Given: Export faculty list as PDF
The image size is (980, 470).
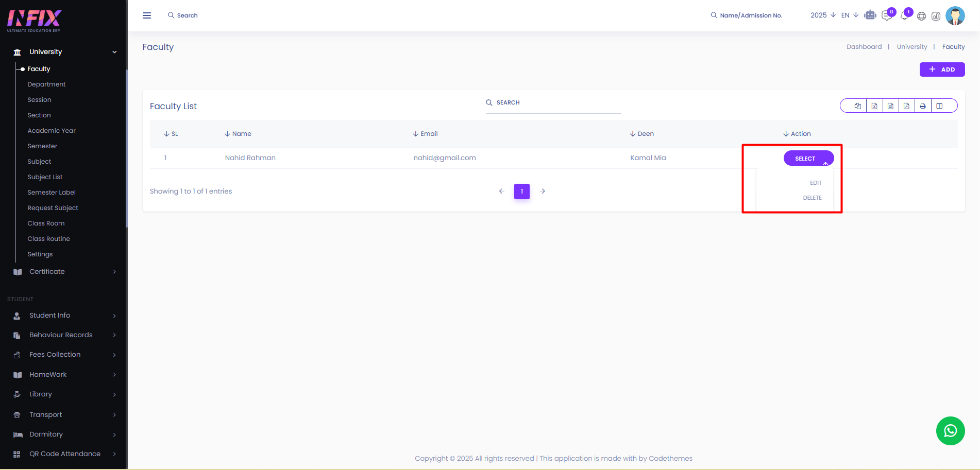Looking at the screenshot, I should pos(906,106).
